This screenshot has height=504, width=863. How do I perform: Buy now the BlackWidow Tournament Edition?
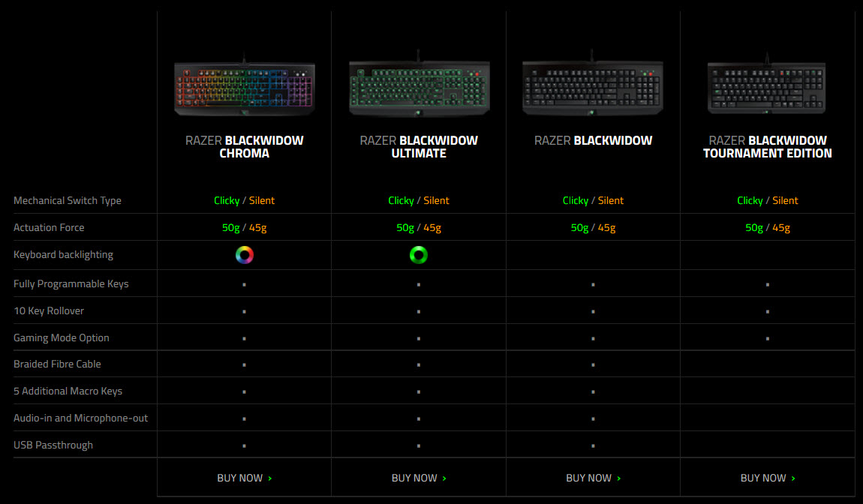[x=768, y=478]
